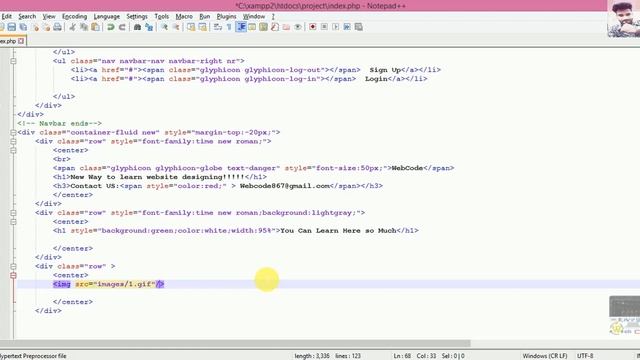640x360 pixels.
Task: Click Run Macro Multiple Times icon
Action: click(347, 27)
